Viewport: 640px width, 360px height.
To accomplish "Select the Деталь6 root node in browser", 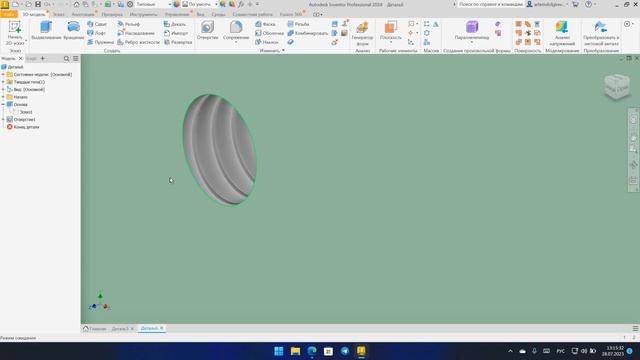I will click(x=13, y=67).
